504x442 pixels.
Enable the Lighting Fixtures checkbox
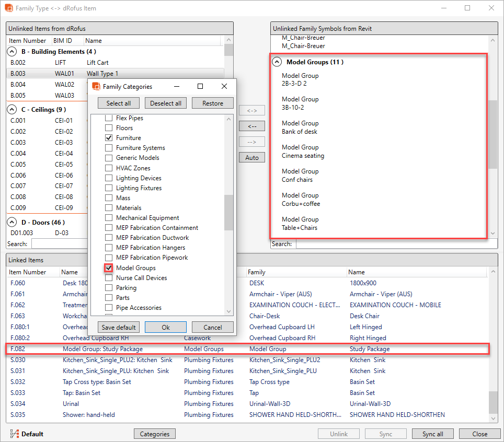pyautogui.click(x=109, y=188)
